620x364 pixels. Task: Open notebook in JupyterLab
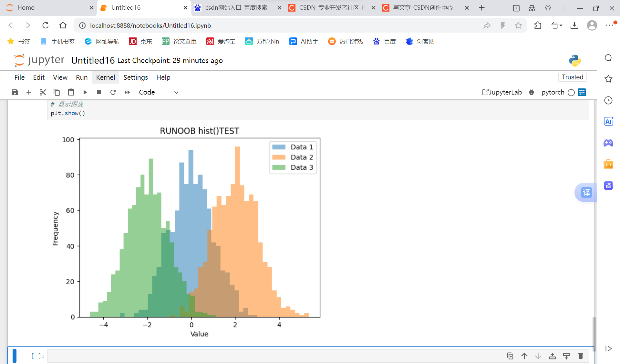tap(502, 92)
